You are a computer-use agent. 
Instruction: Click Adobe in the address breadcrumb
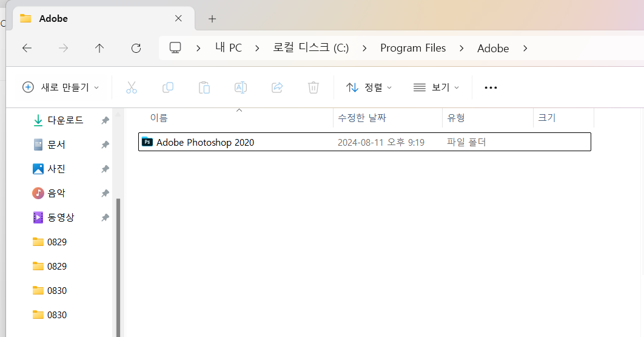[493, 48]
